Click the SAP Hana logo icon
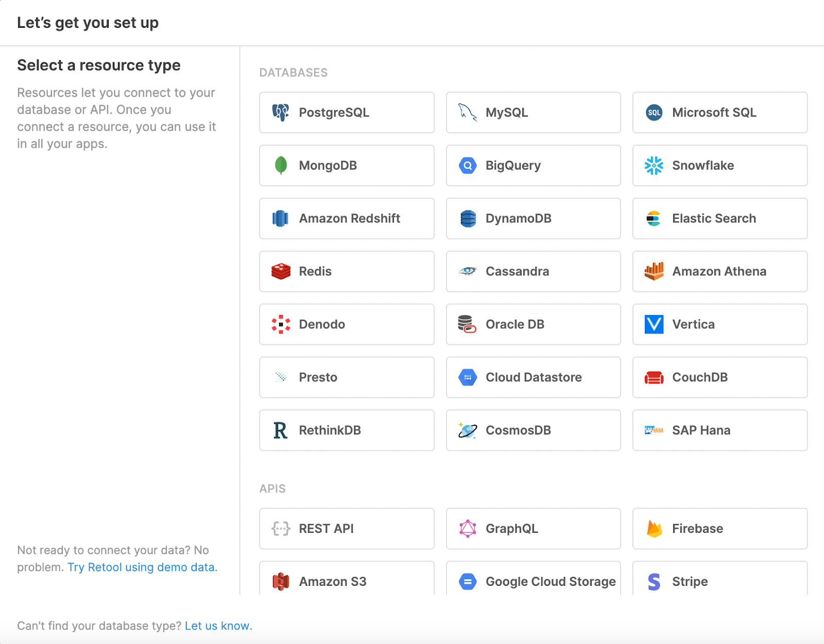824x644 pixels. 654,430
